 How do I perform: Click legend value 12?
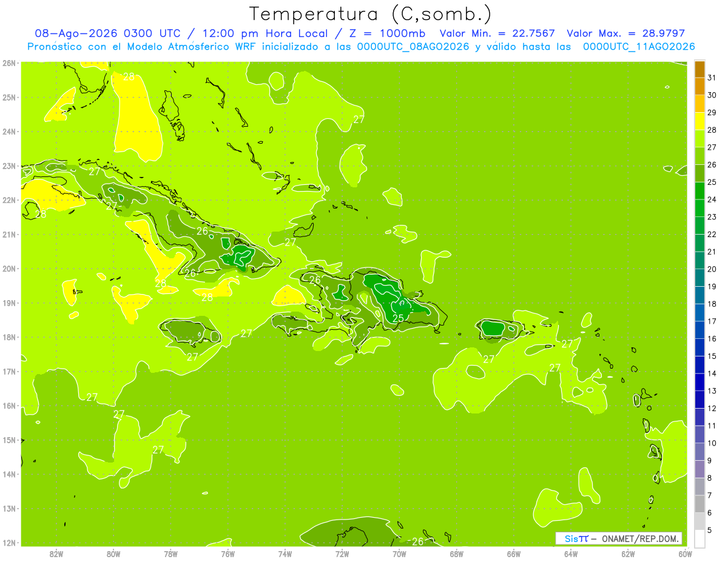click(x=712, y=408)
